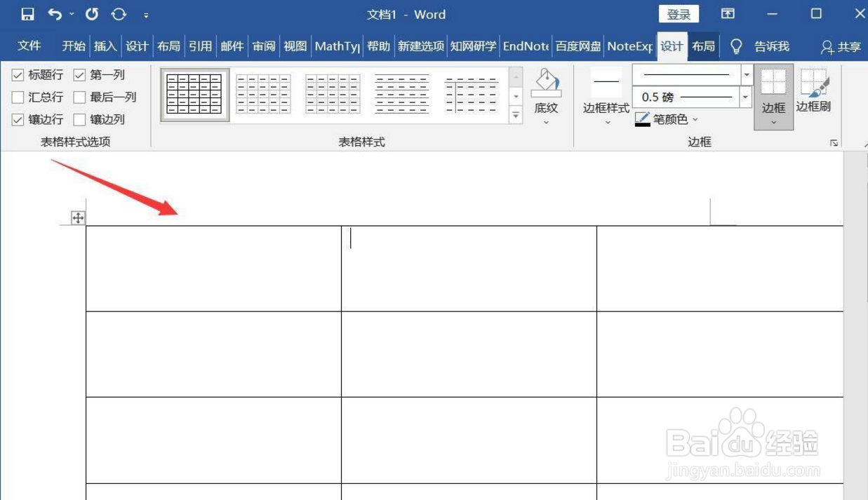Enable the 汇总行 checkbox
This screenshot has width=868, height=500.
tap(18, 97)
